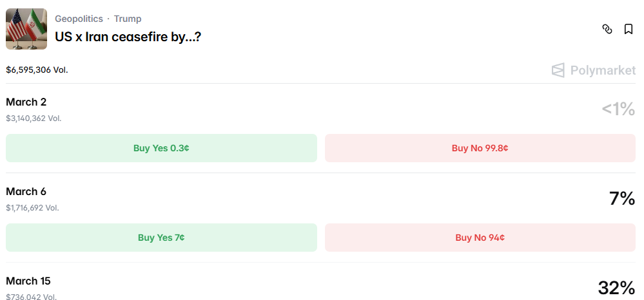Click the $6,595,306 total volume text

(37, 70)
